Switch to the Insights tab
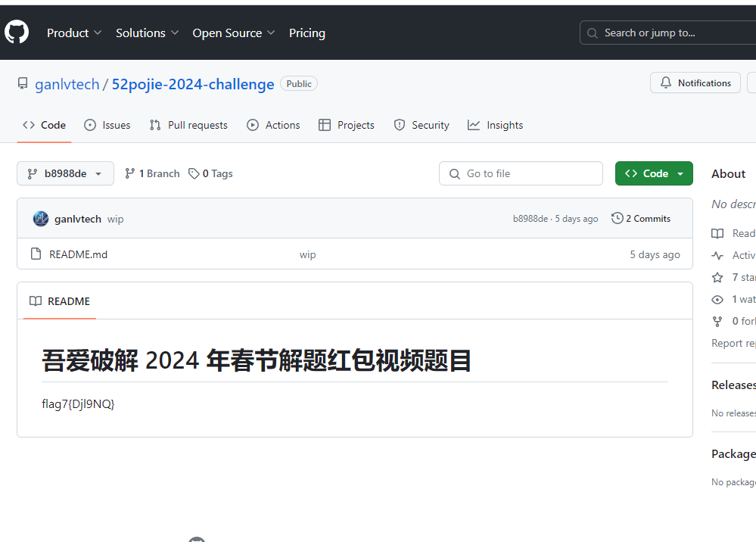Image resolution: width=756 pixels, height=542 pixels. click(495, 126)
